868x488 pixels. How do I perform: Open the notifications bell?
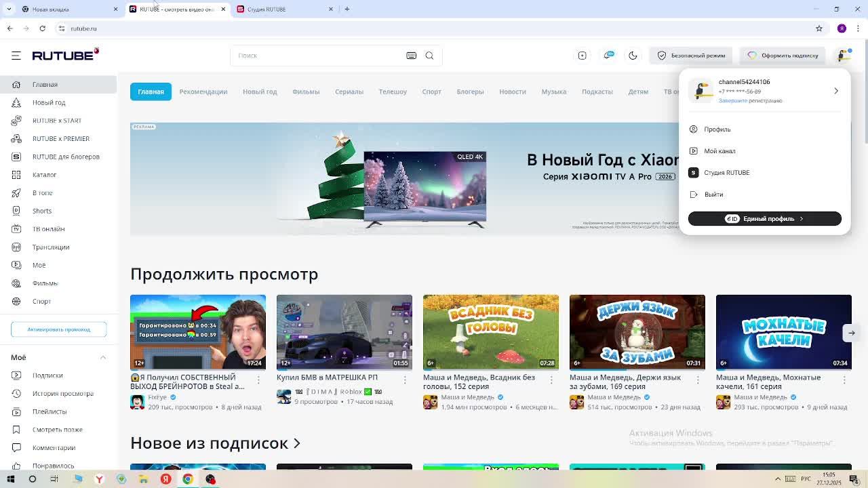tap(608, 56)
